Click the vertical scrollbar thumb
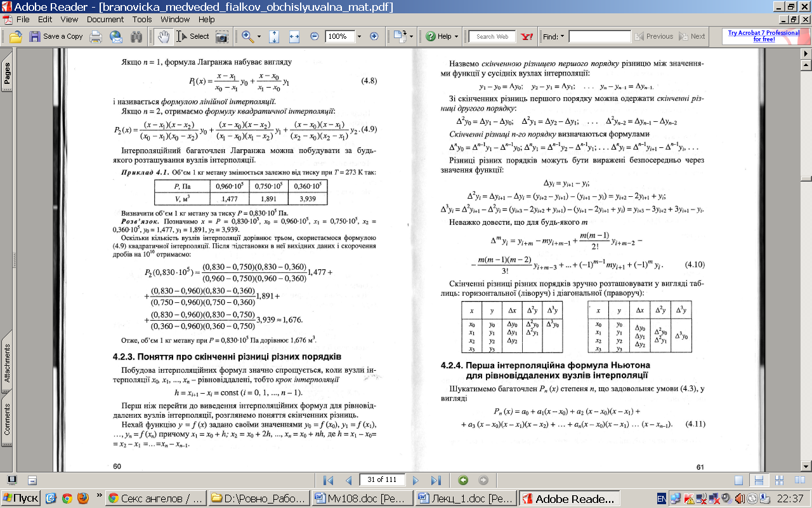The height and width of the screenshot is (508, 812). pyautogui.click(x=806, y=180)
